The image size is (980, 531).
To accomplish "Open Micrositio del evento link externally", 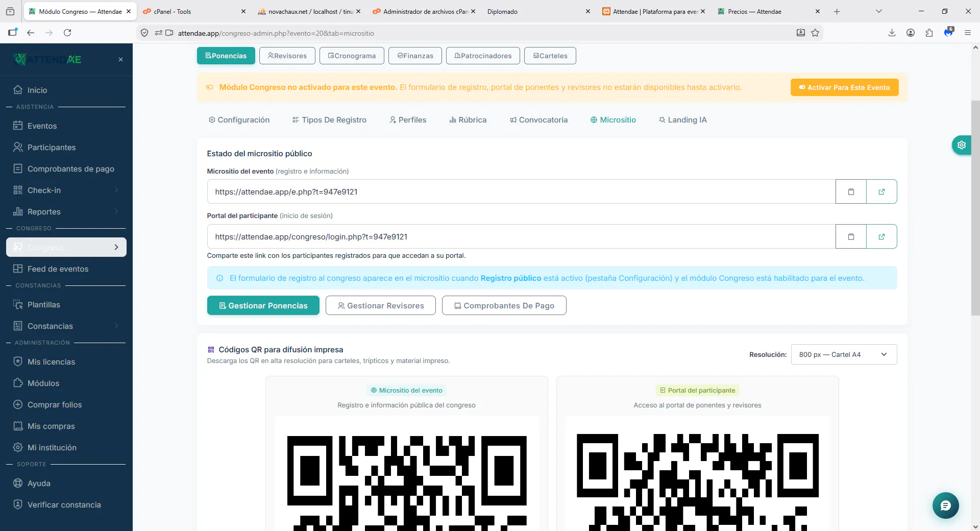I will point(881,191).
